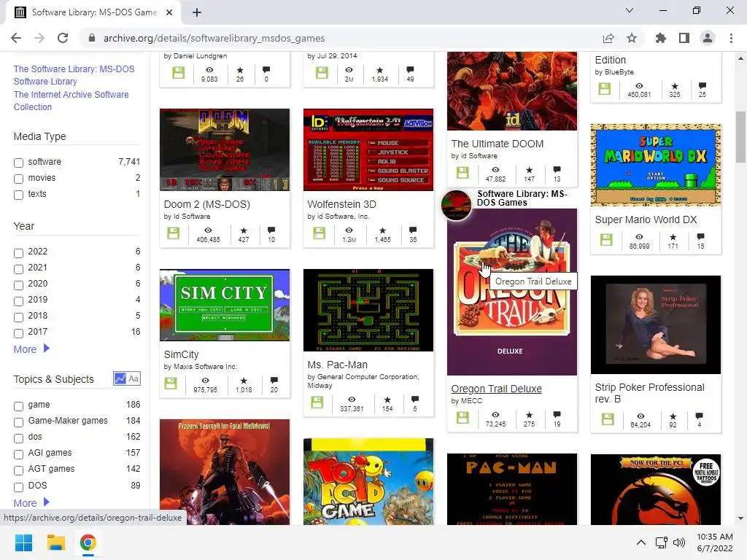Open the Oregon Trail Deluxe title link
Viewport: 747px width, 560px height.
[496, 389]
